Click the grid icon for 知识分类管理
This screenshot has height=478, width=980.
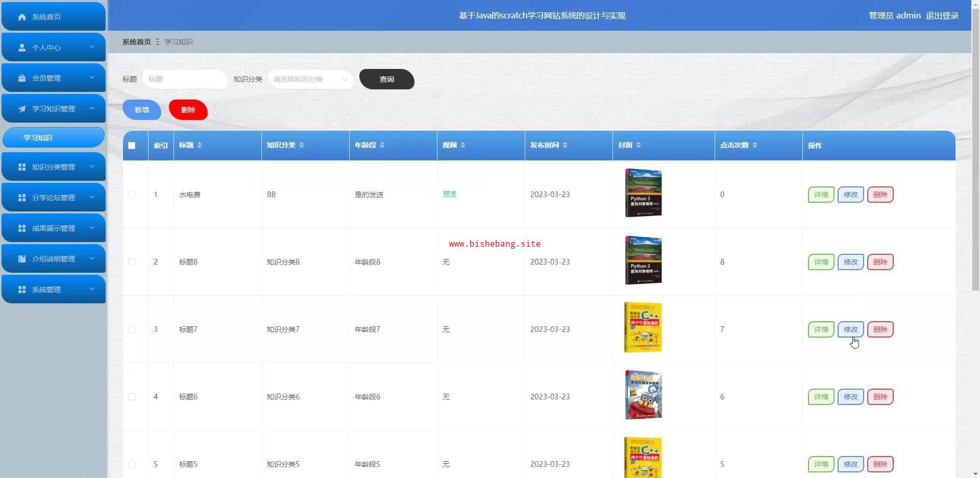click(x=22, y=167)
